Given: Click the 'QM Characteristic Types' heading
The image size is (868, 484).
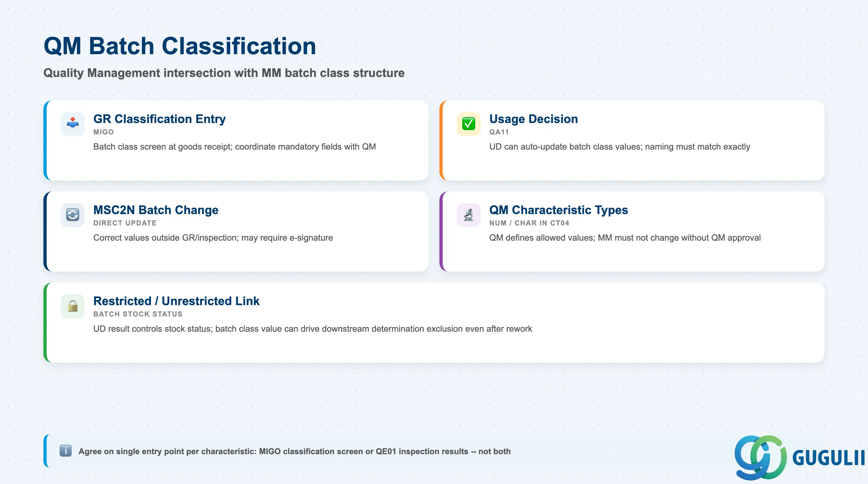Looking at the screenshot, I should pos(558,210).
